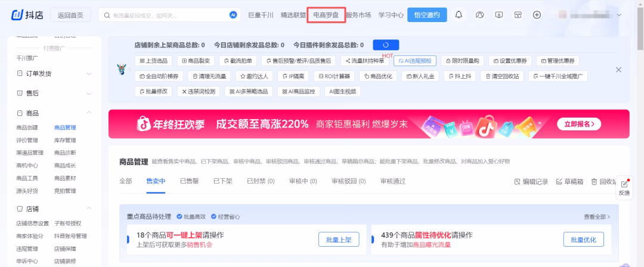This screenshot has height=267, width=644.
Task: Click 全自动阶梯券 plugin tool
Action: click(159, 76)
